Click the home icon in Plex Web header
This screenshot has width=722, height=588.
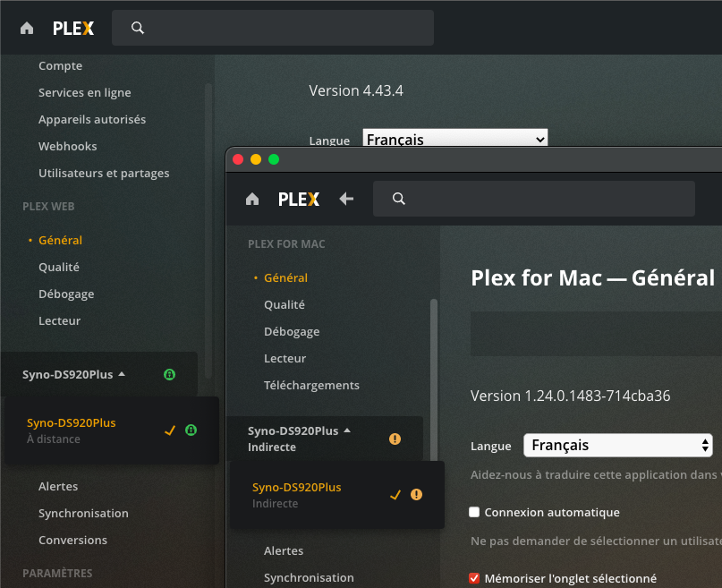[27, 28]
